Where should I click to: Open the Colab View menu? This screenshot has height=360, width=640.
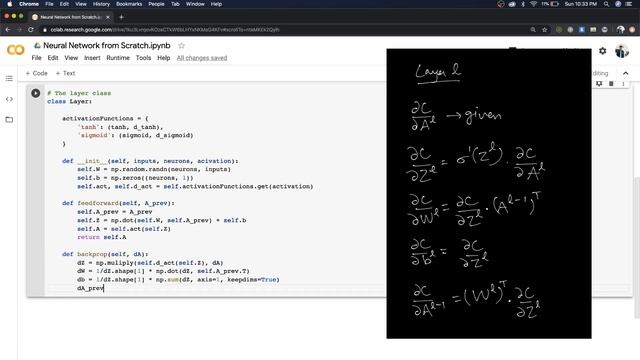coord(71,58)
